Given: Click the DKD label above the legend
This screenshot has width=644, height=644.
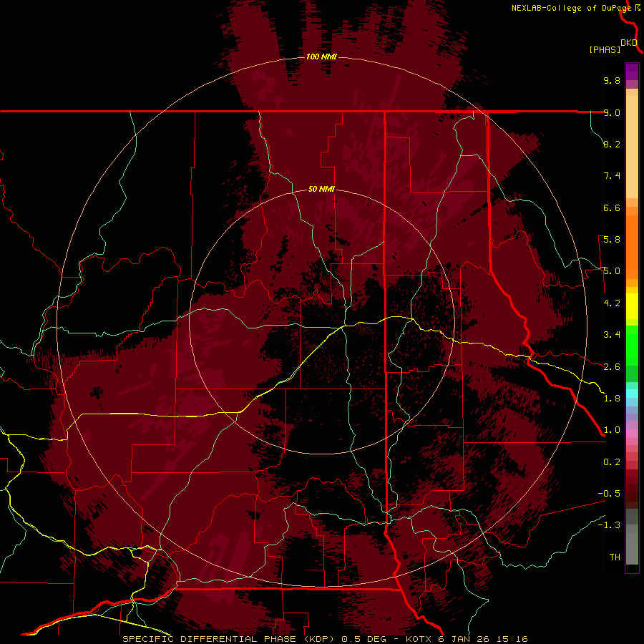Looking at the screenshot, I should coord(629,42).
